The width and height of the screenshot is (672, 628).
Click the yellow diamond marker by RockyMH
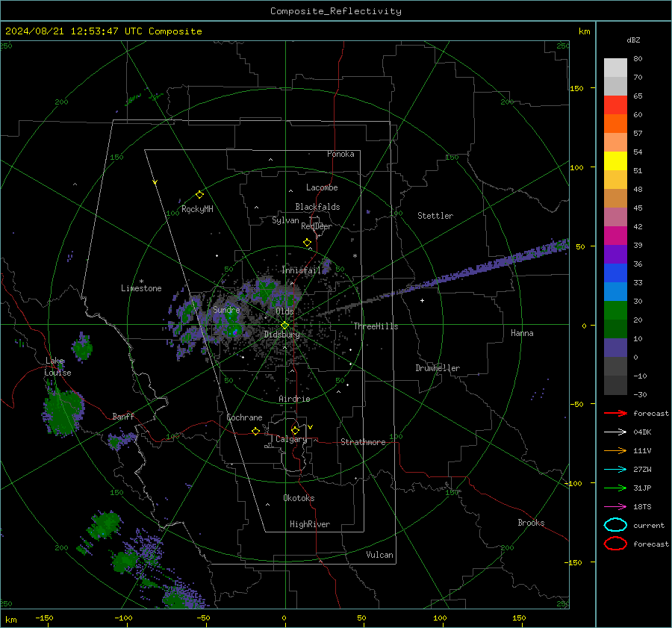coord(199,195)
